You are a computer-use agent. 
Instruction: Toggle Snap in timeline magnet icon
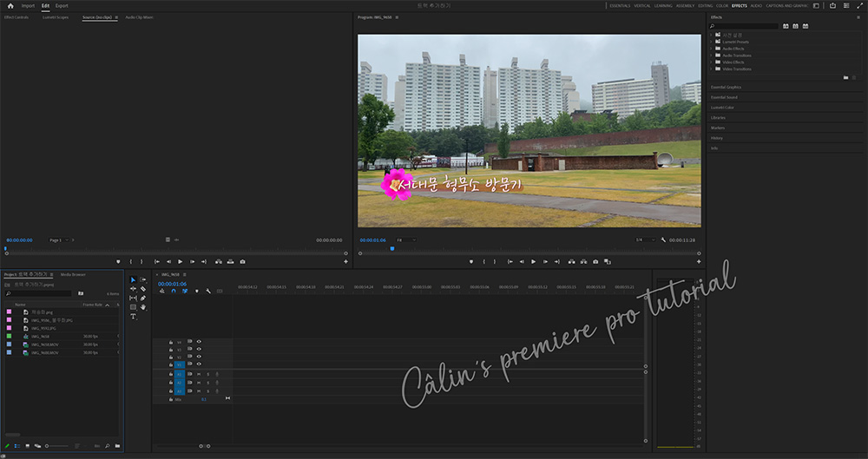coord(174,291)
